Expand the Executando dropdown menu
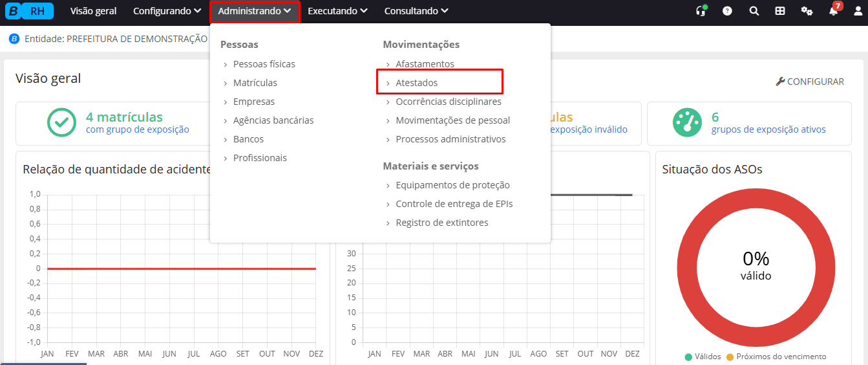Image resolution: width=868 pixels, height=365 pixels. 337,11
